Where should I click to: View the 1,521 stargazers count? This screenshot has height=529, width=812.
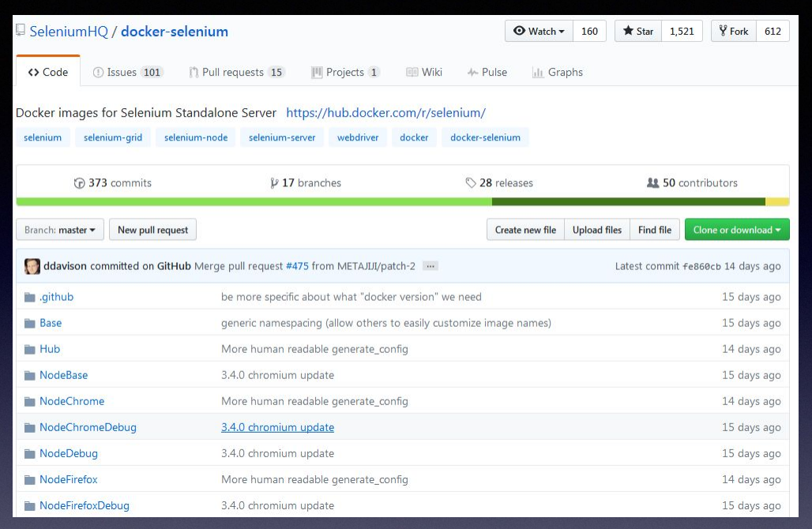682,31
